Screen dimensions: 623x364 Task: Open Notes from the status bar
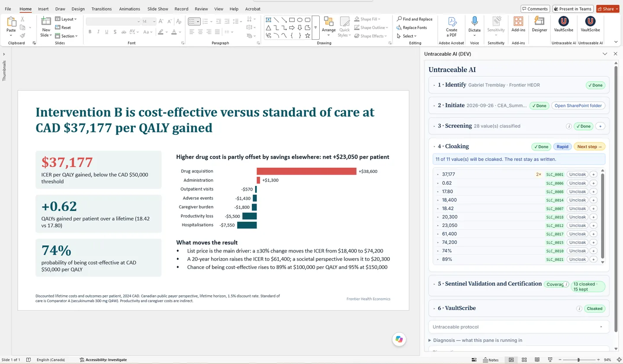(x=491, y=360)
